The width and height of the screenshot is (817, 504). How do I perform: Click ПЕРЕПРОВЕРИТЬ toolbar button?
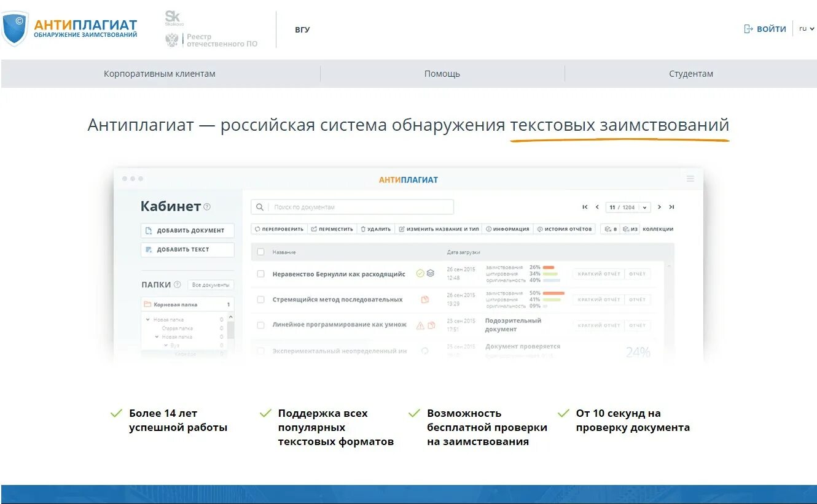point(279,229)
